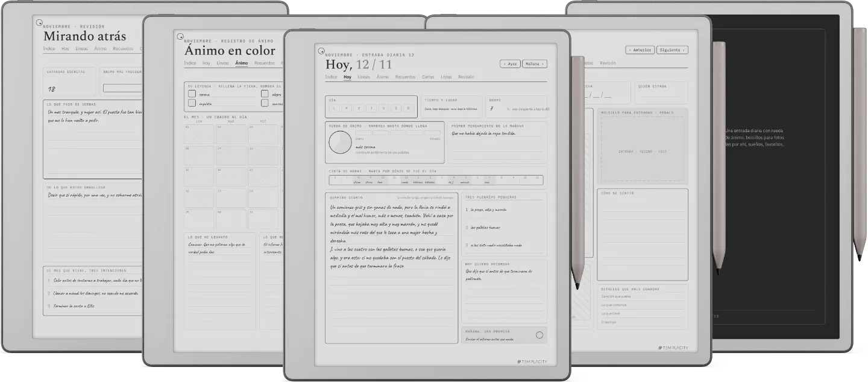
Task: Open the Índice tab on Hoy page
Action: point(331,77)
